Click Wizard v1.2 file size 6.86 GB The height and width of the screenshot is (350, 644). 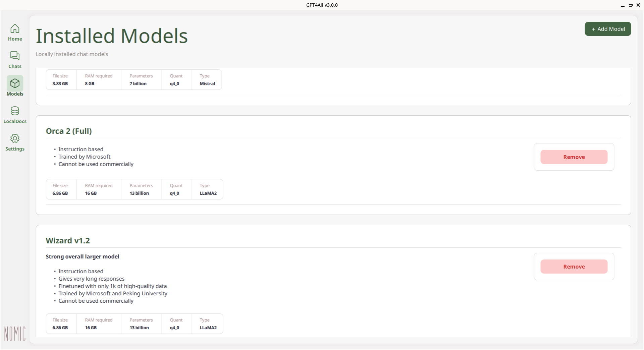[60, 328]
